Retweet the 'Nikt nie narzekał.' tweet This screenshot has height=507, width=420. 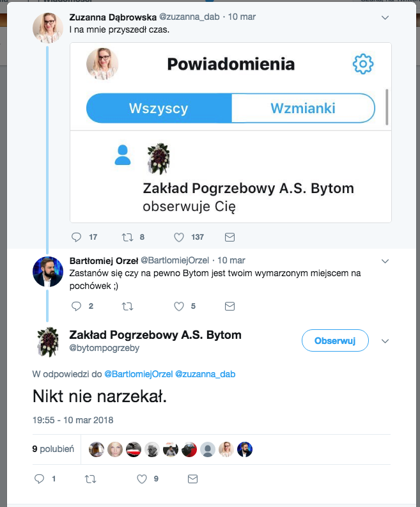pos(90,479)
